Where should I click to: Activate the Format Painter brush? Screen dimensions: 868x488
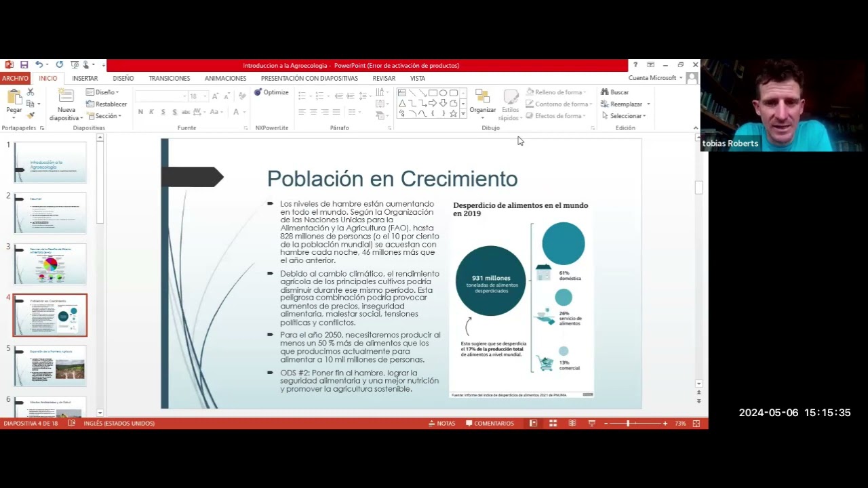point(30,116)
